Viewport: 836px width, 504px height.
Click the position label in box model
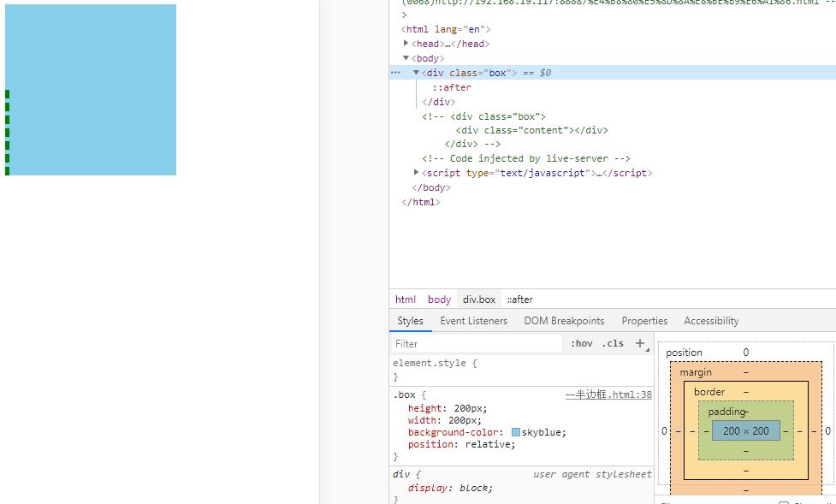(x=684, y=352)
